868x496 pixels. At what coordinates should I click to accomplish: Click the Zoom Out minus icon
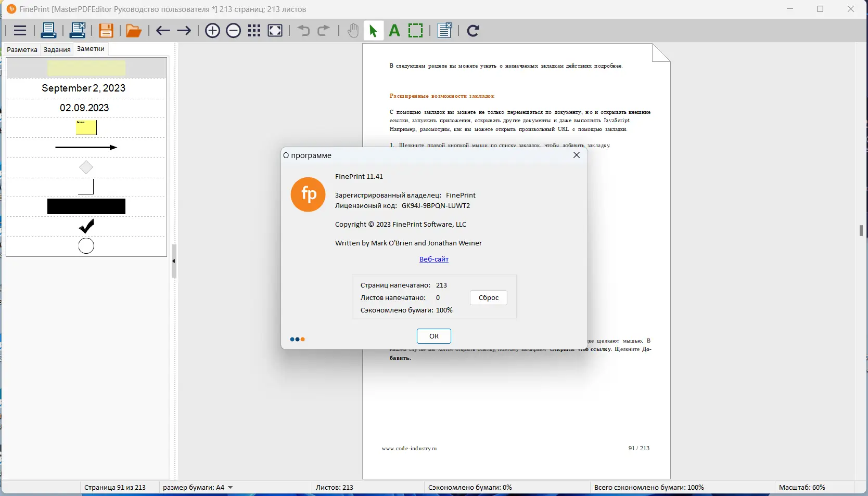click(x=234, y=31)
